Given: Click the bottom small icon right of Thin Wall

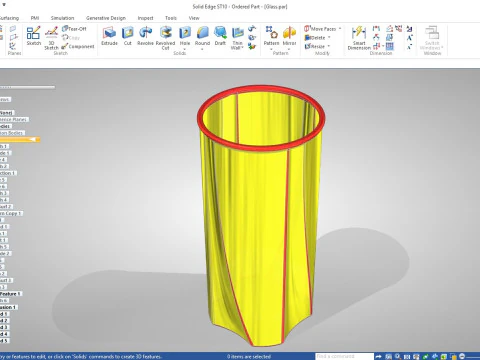Looking at the screenshot, I should [x=252, y=46].
